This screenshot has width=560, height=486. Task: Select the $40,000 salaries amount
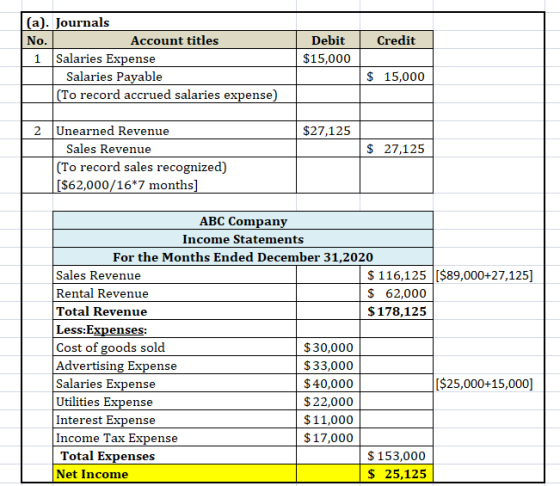tap(328, 383)
